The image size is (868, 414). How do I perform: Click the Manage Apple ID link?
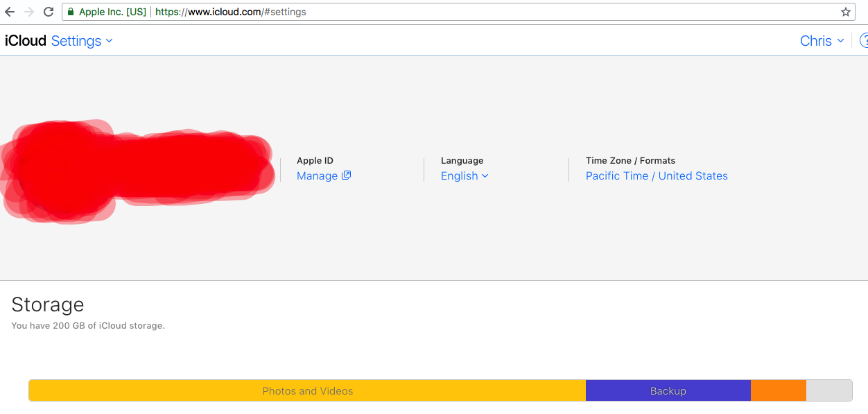[x=317, y=176]
